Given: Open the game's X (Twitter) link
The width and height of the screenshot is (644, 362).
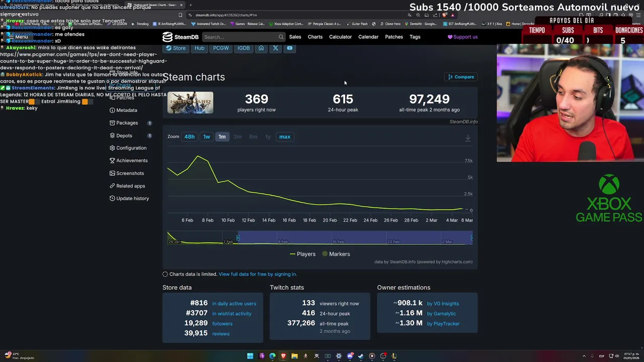Looking at the screenshot, I should click(x=275, y=48).
